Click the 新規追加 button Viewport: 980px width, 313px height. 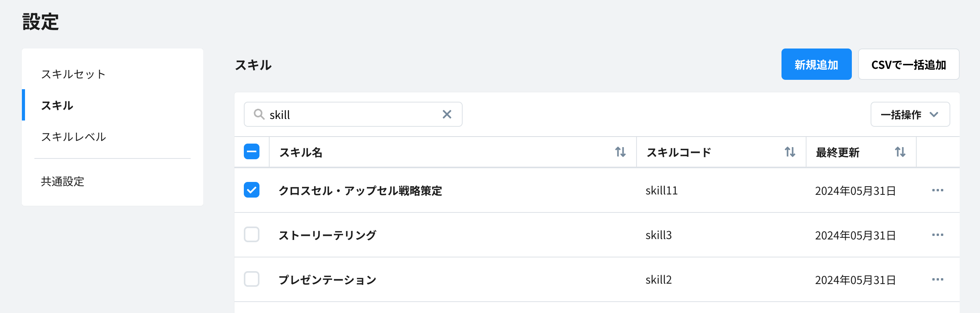(x=816, y=65)
